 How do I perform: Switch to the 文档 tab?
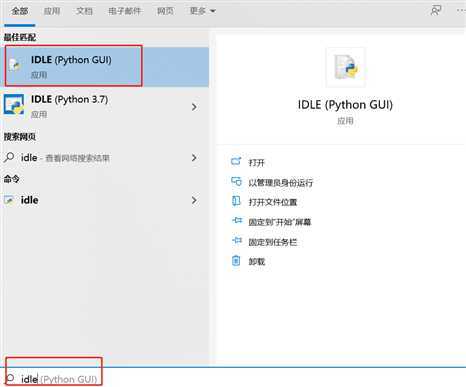tap(84, 11)
